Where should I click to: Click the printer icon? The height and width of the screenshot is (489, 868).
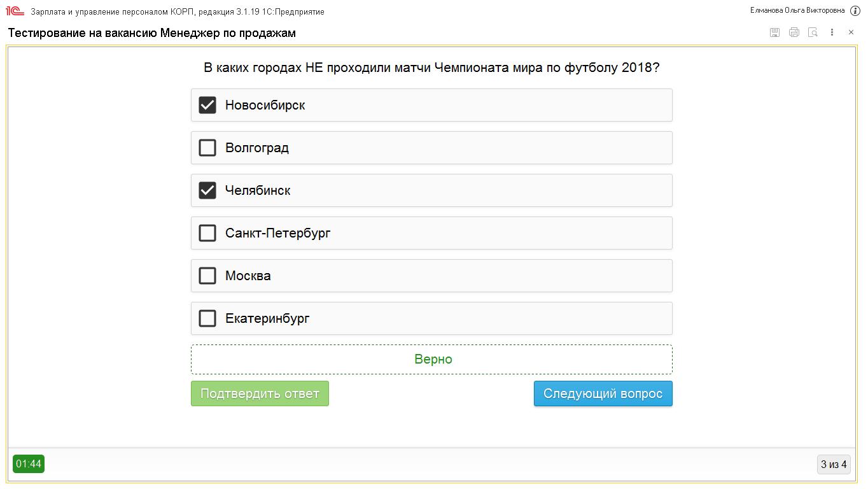click(x=794, y=32)
